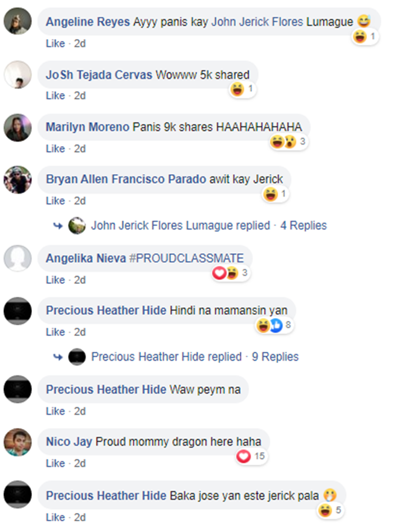Click reply arrow next to John Jerick Flores Lumague replied

[x=58, y=226]
